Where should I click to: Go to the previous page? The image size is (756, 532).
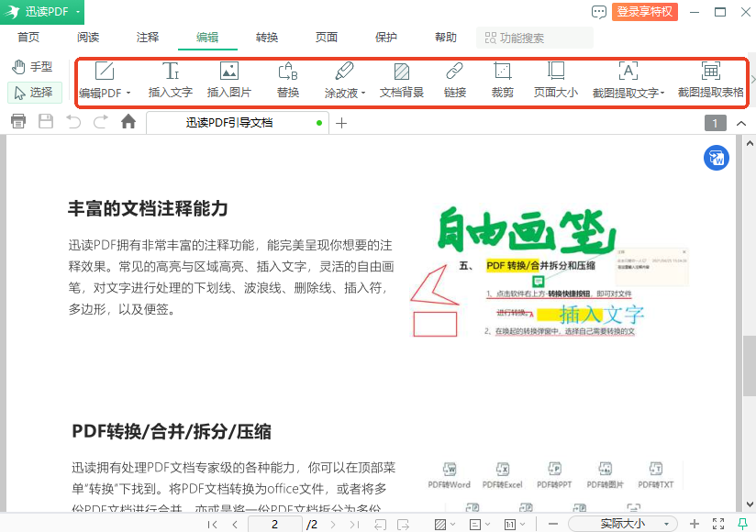pyautogui.click(x=235, y=525)
